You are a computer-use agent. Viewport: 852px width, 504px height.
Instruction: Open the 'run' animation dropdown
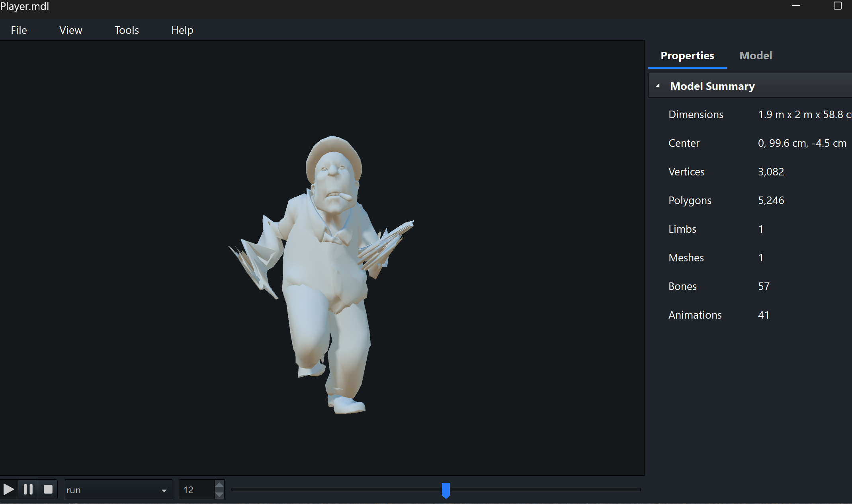click(164, 490)
